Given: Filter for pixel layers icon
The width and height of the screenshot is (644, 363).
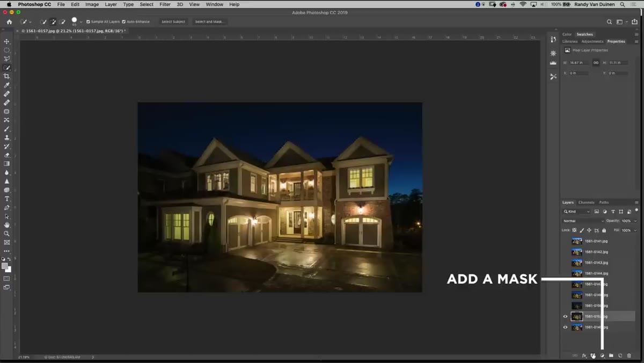Looking at the screenshot, I should 597,212.
